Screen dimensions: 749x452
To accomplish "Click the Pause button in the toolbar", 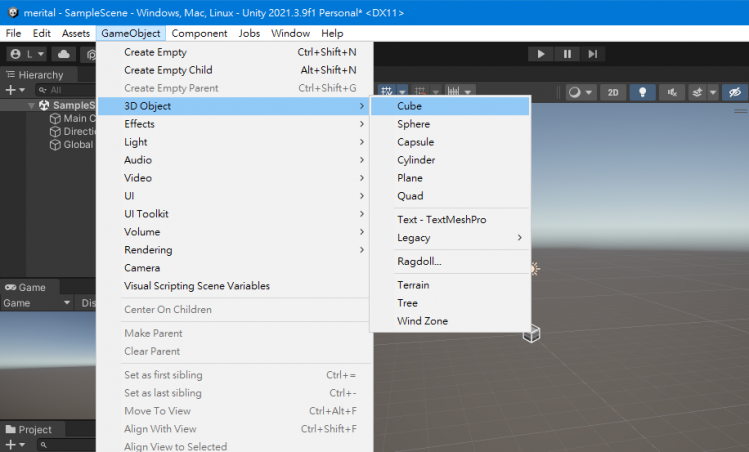I will [567, 54].
